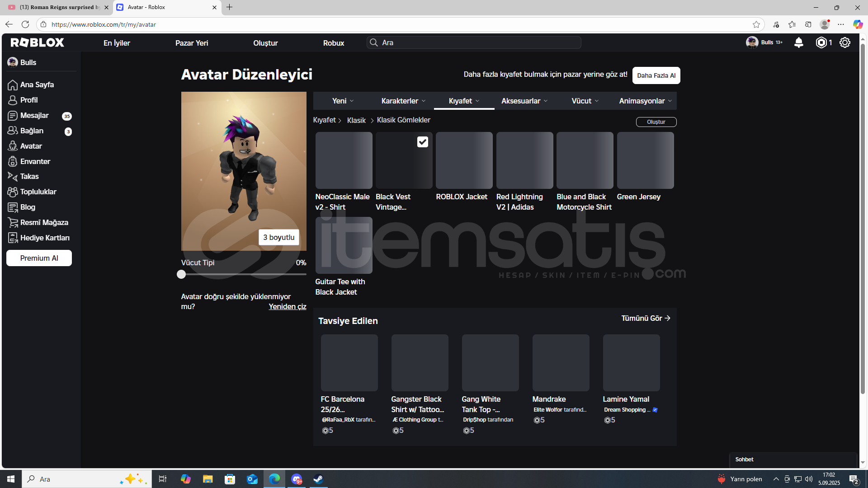Viewport: 868px width, 488px height.
Task: Click the Yeniden çiz link
Action: [288, 306]
